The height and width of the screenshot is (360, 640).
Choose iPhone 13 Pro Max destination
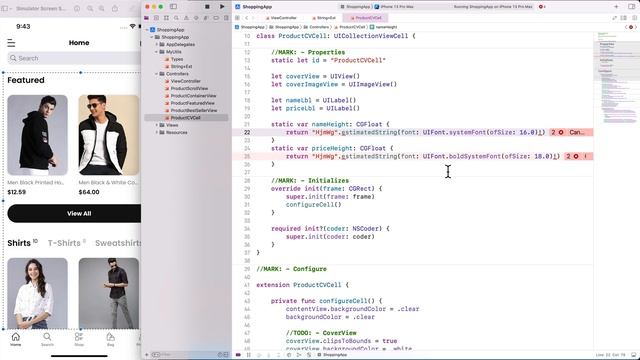394,7
